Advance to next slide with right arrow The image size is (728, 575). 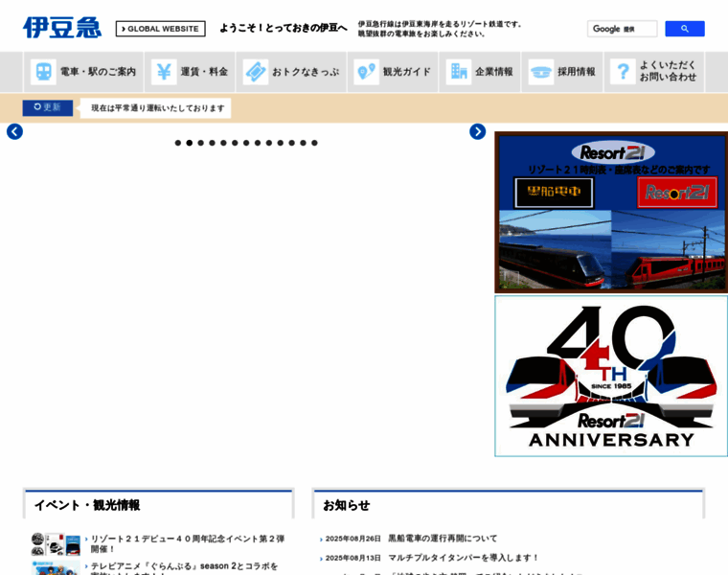(477, 131)
